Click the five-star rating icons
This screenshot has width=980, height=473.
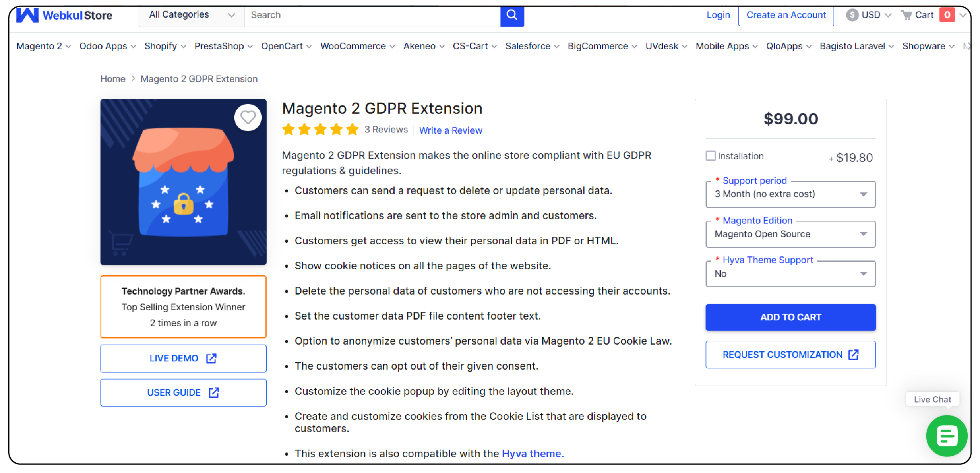(x=320, y=130)
